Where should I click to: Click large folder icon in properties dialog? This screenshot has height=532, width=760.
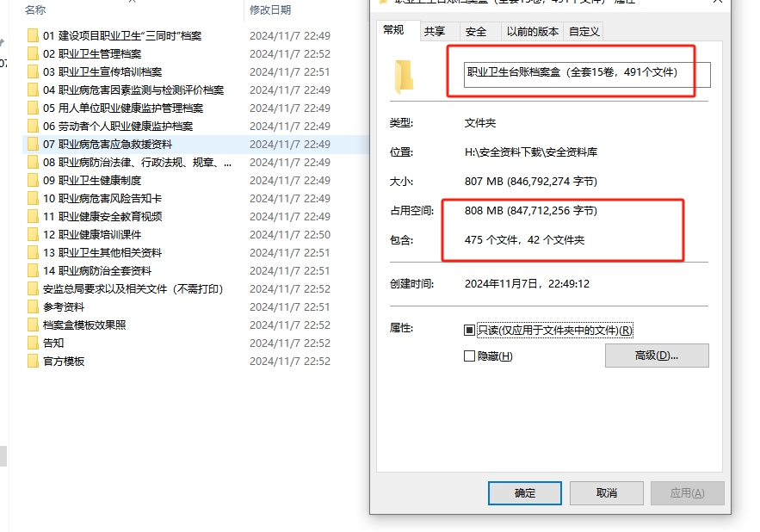404,76
